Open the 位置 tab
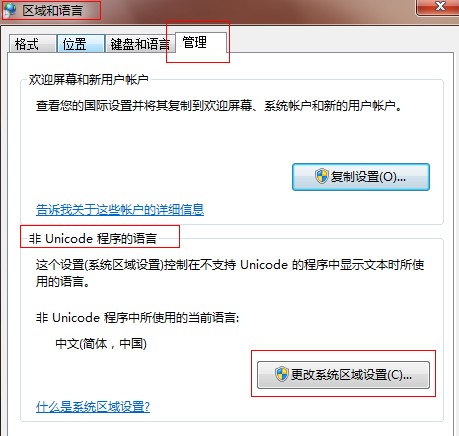This screenshot has width=459, height=436. [81, 43]
